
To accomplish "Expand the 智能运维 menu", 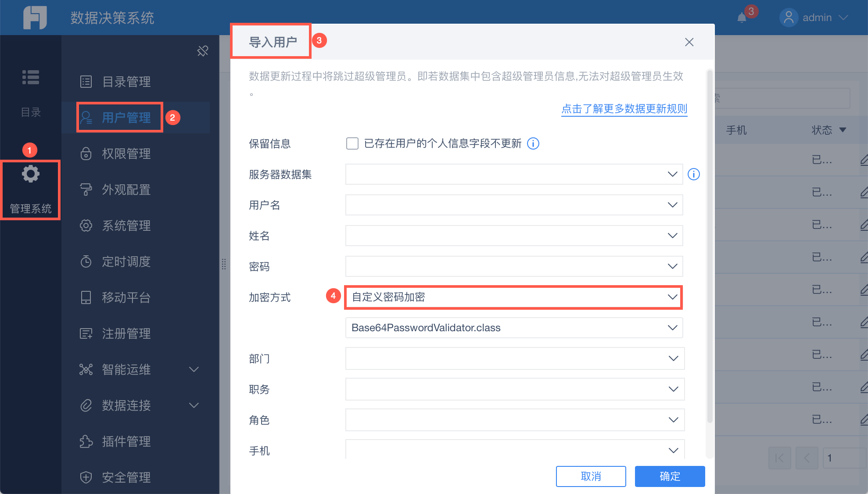I will coord(194,369).
